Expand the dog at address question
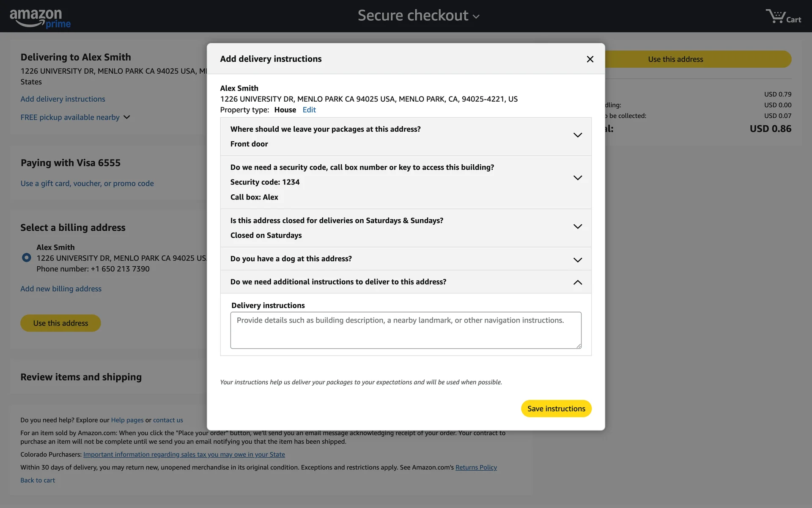This screenshot has width=812, height=508. click(x=577, y=260)
